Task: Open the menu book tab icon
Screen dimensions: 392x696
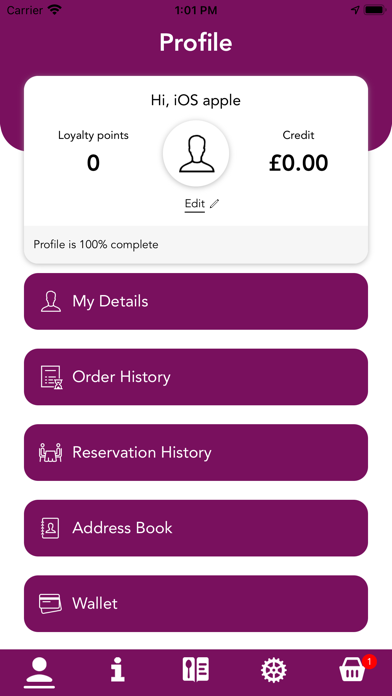Action: click(196, 669)
